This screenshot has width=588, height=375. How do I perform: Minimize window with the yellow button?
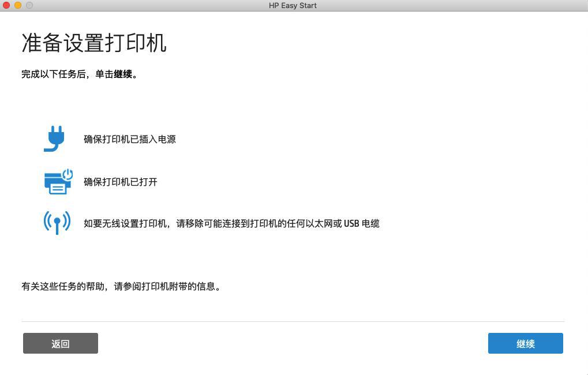click(18, 5)
